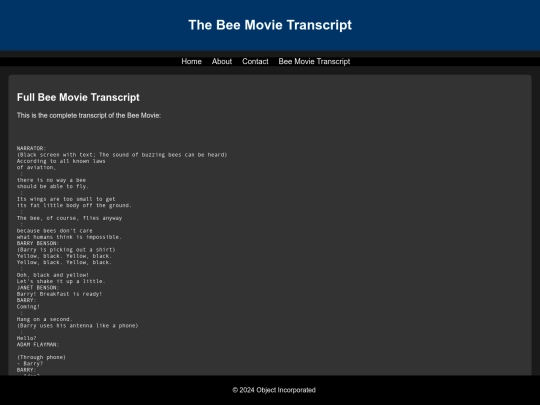Image resolution: width=540 pixels, height=405 pixels.
Task: Click the line "Coming!"
Action: (x=28, y=307)
